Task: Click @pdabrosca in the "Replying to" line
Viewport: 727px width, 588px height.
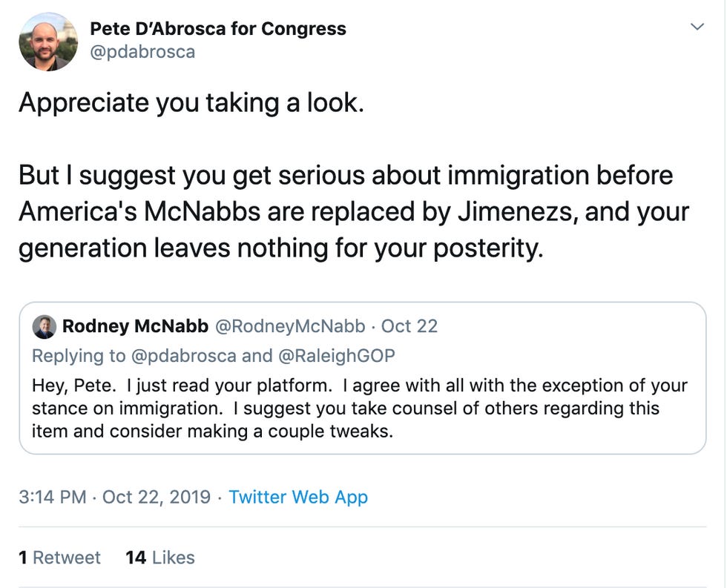Action: (184, 356)
